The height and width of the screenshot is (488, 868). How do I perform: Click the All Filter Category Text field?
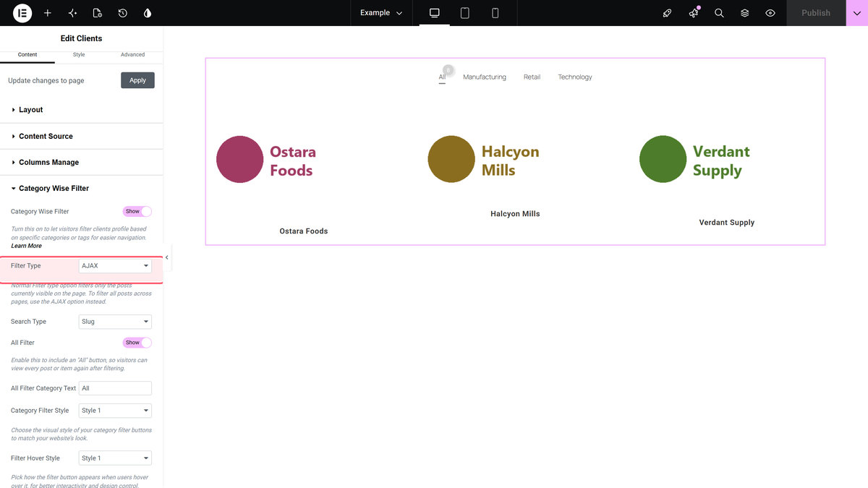coord(115,388)
